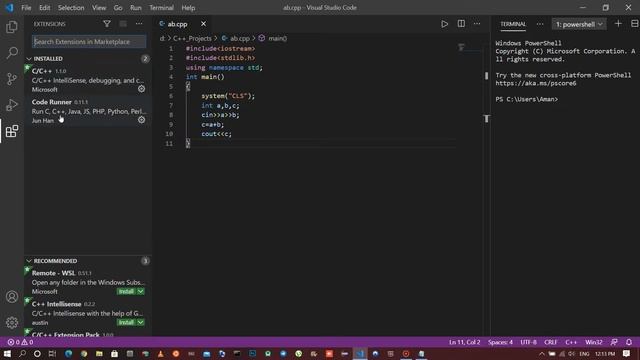The height and width of the screenshot is (360, 640).
Task: Open editor more actions ellipsis
Action: [x=477, y=24]
